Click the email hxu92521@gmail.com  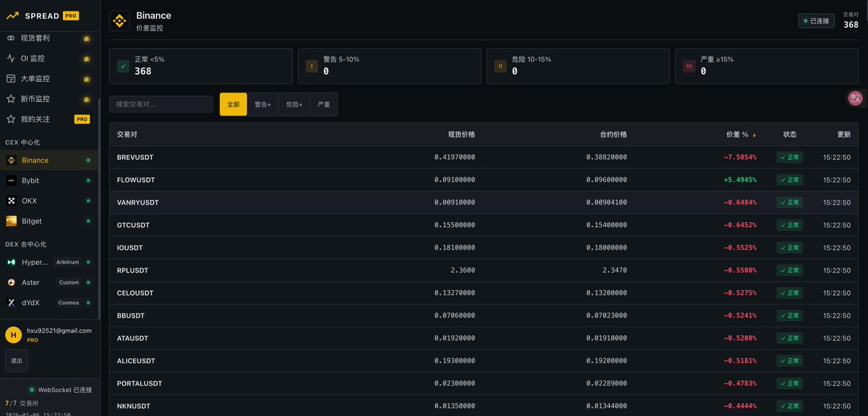[59, 331]
